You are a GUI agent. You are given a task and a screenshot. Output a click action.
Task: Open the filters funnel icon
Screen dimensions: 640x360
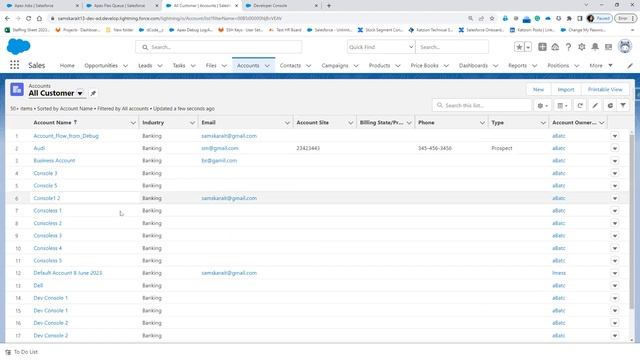tap(623, 105)
